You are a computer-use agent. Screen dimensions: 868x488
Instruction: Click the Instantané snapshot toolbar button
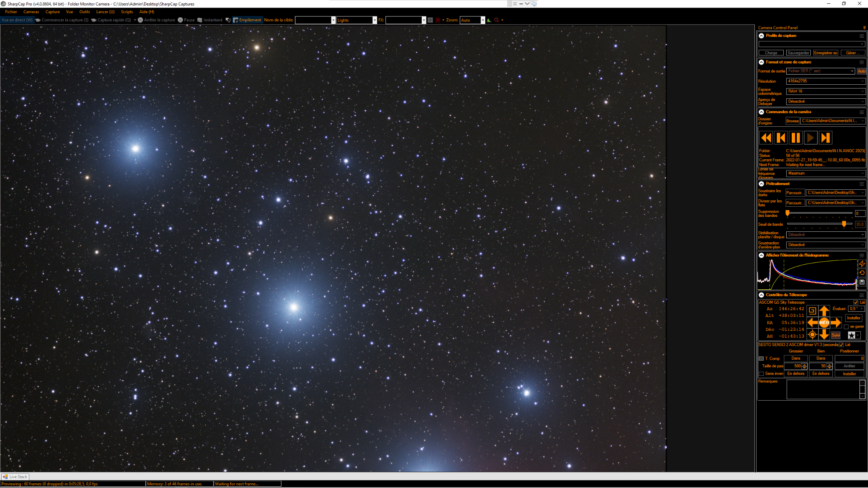[210, 20]
